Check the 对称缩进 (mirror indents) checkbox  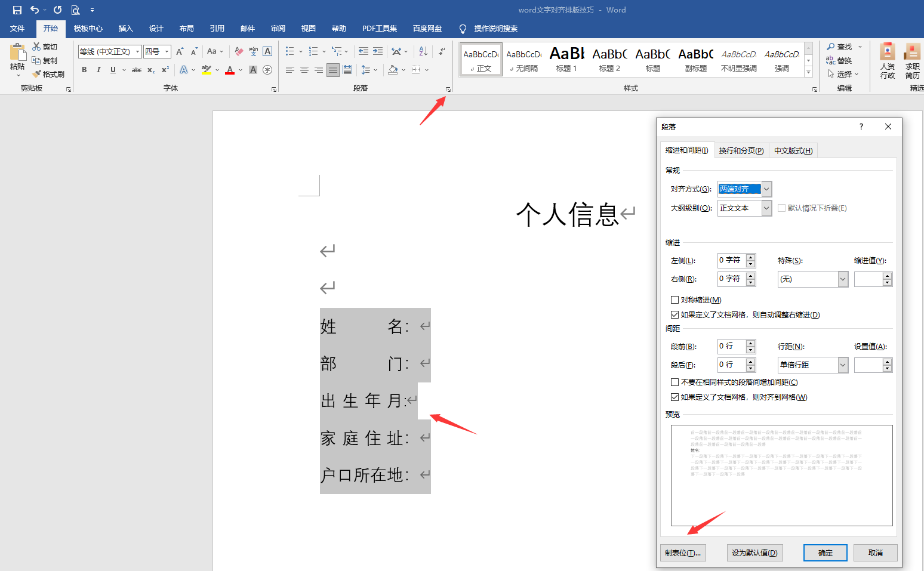[674, 300]
